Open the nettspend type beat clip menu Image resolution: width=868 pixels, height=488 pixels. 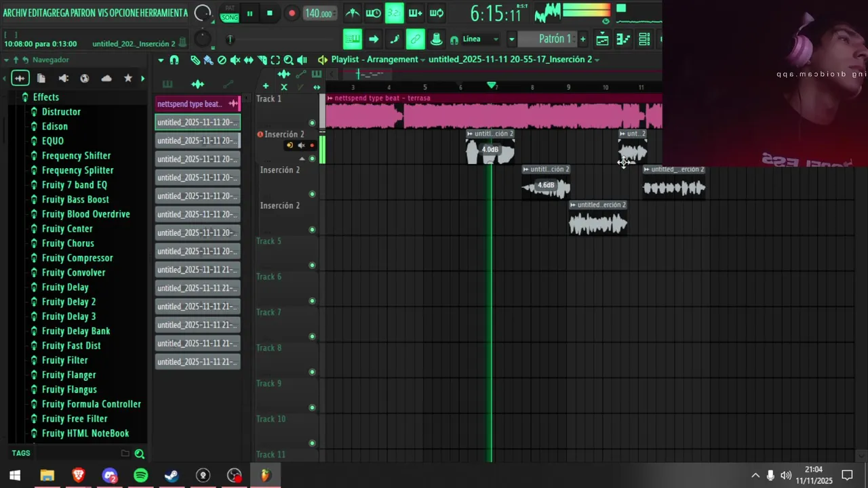330,98
